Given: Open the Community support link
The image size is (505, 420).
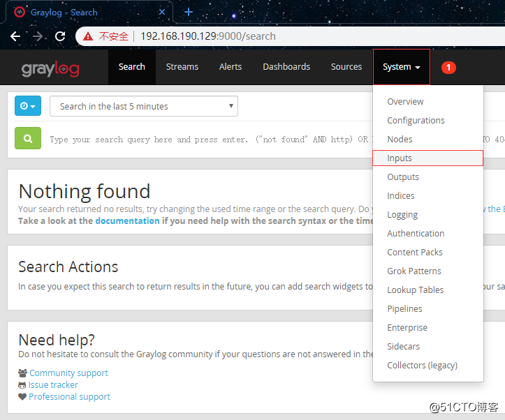Looking at the screenshot, I should click(68, 373).
